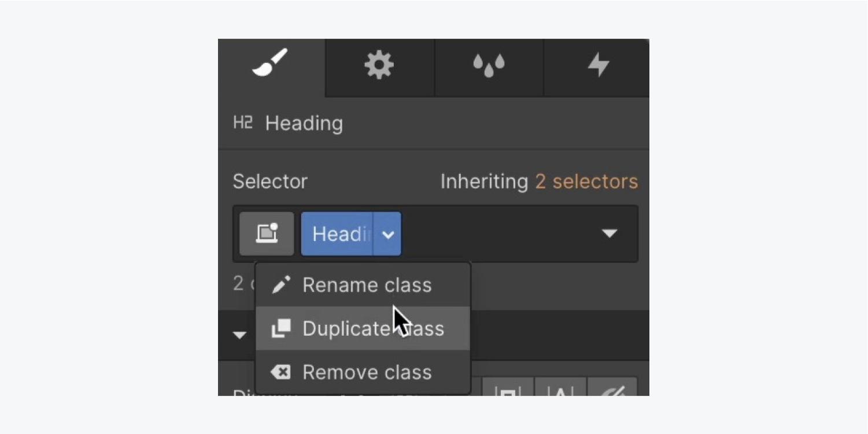Choose Duplicate class from the menu
This screenshot has width=868, height=434.
coord(373,328)
